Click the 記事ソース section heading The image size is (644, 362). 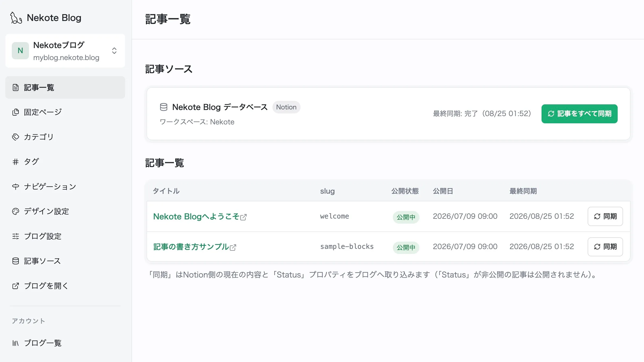click(x=169, y=69)
